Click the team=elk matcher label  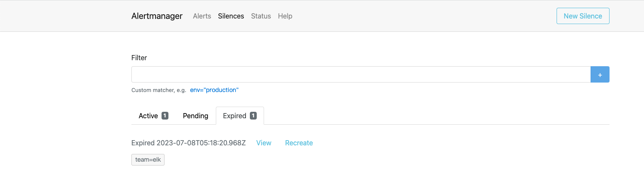click(x=148, y=160)
